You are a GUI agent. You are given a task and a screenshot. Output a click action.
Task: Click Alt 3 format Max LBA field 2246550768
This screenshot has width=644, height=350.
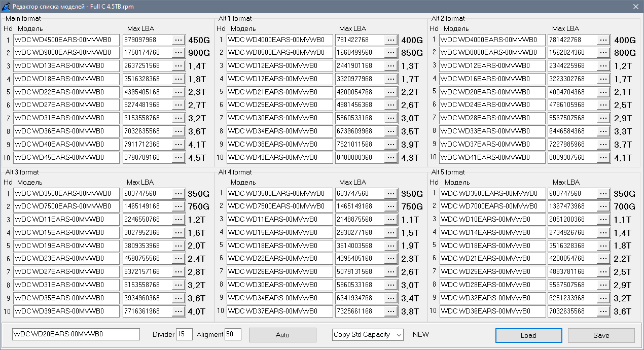point(147,220)
